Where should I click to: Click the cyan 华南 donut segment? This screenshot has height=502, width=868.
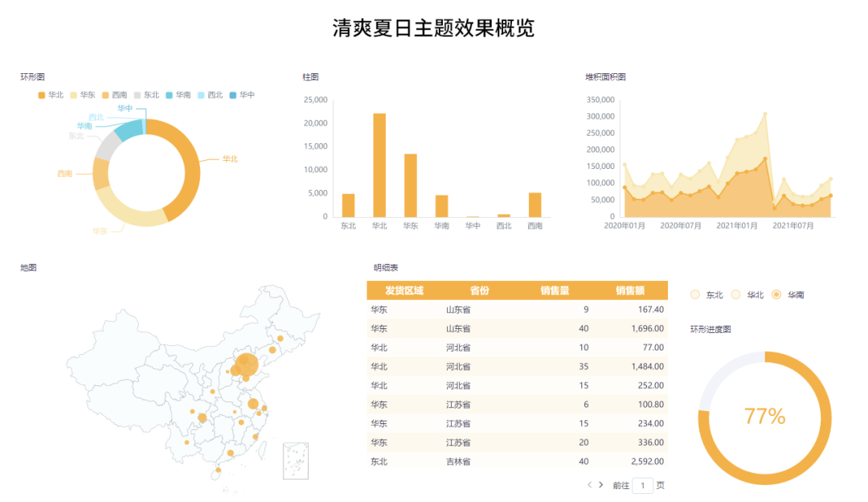(x=129, y=129)
